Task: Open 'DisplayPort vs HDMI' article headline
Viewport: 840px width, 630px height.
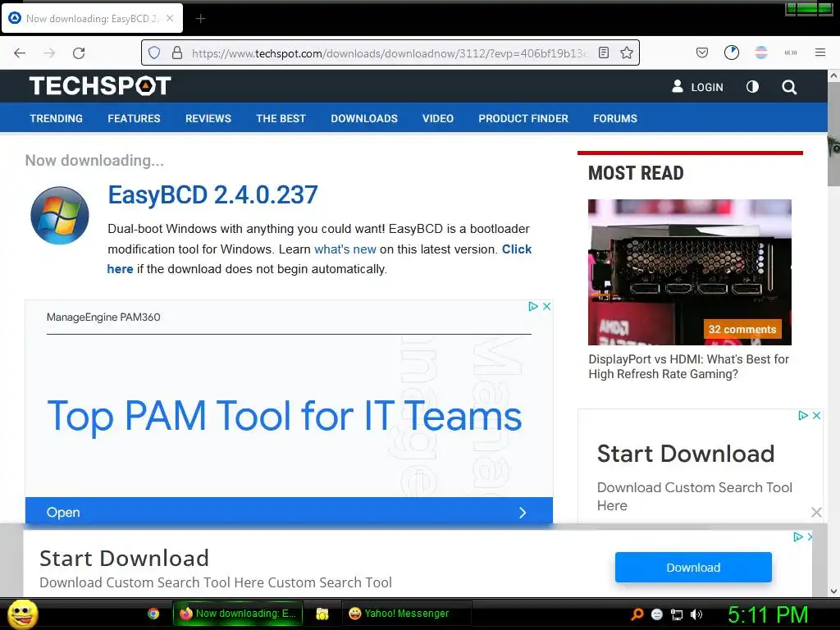Action: [688, 367]
